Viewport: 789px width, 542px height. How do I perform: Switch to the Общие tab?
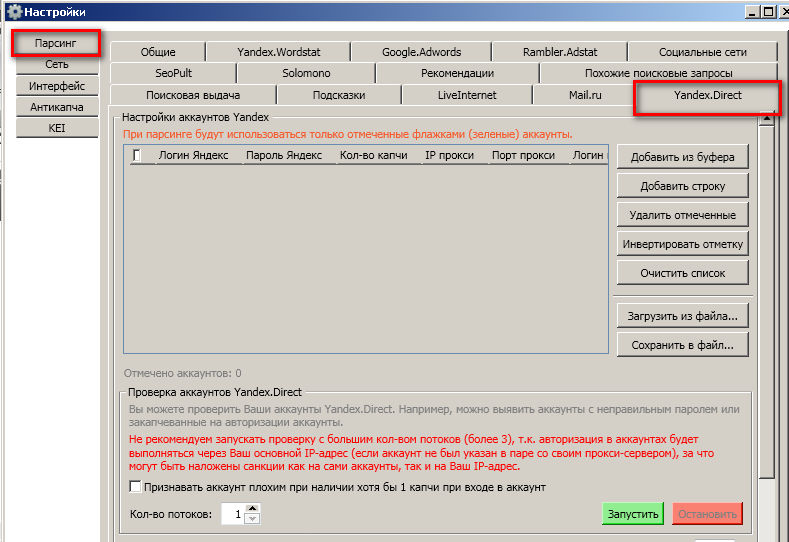[x=158, y=52]
